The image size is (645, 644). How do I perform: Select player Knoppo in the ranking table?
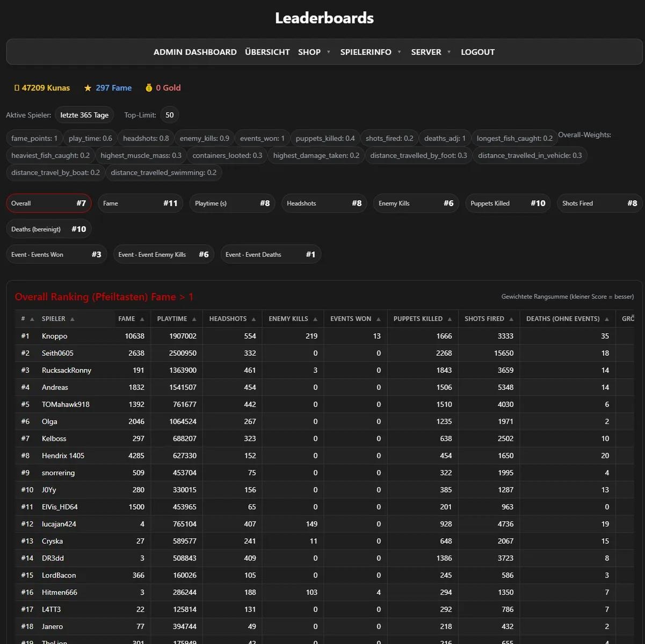55,336
